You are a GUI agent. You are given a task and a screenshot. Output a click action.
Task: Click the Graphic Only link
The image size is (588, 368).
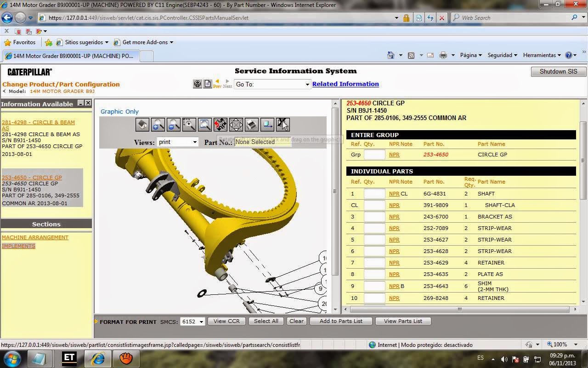[x=119, y=111]
